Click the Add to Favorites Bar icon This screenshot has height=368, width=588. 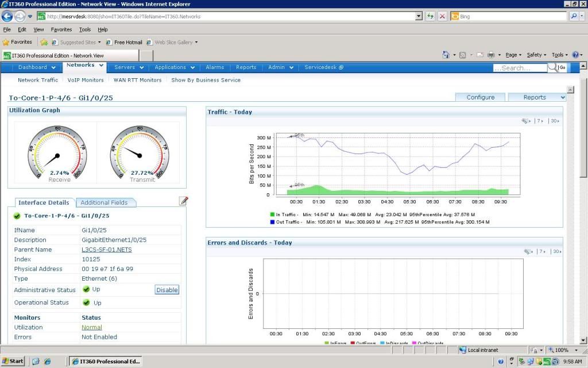tap(44, 43)
